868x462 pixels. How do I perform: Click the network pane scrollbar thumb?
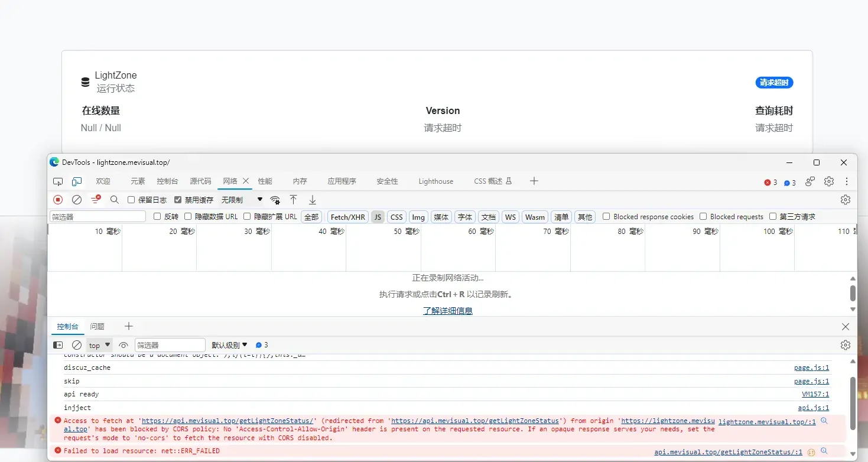(x=853, y=293)
